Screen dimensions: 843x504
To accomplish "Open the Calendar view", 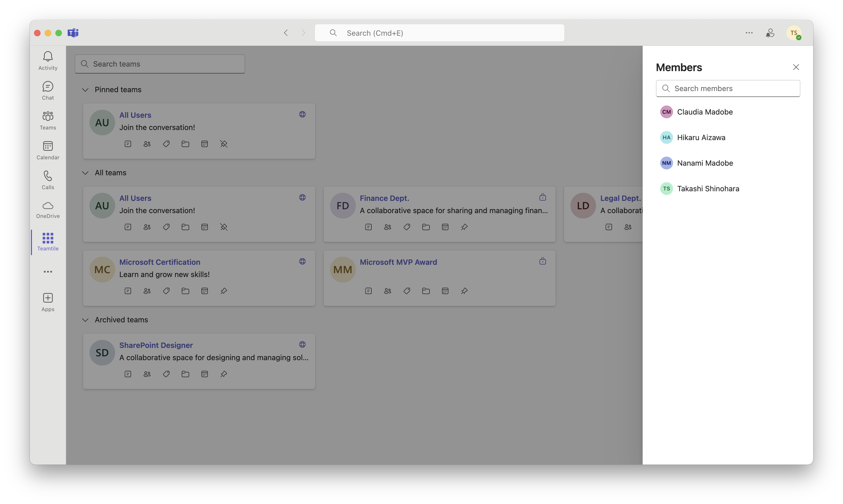I will click(47, 150).
